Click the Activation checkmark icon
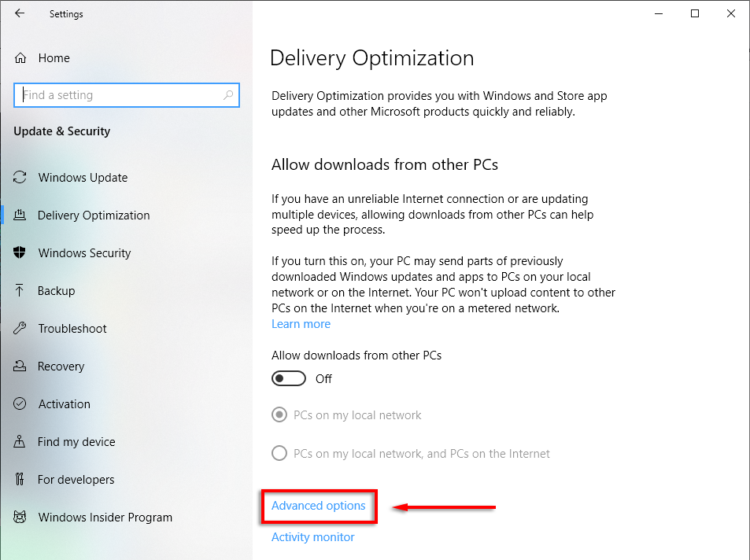Viewport: 750px width, 560px height. 20,404
